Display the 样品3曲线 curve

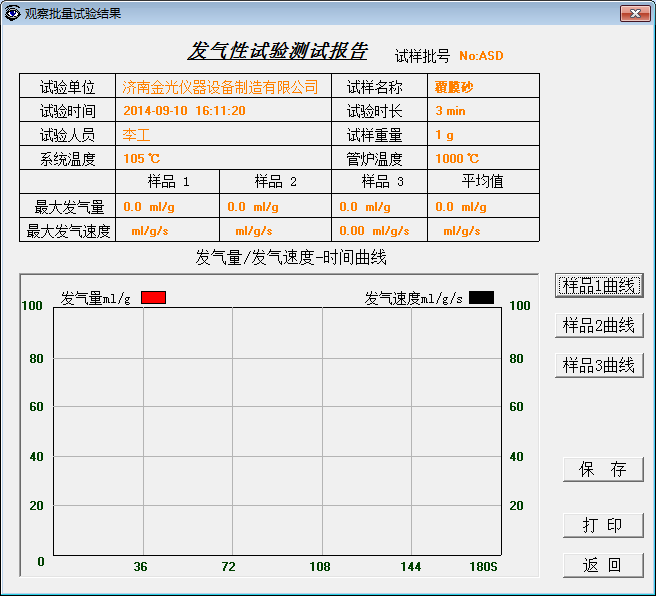point(599,366)
